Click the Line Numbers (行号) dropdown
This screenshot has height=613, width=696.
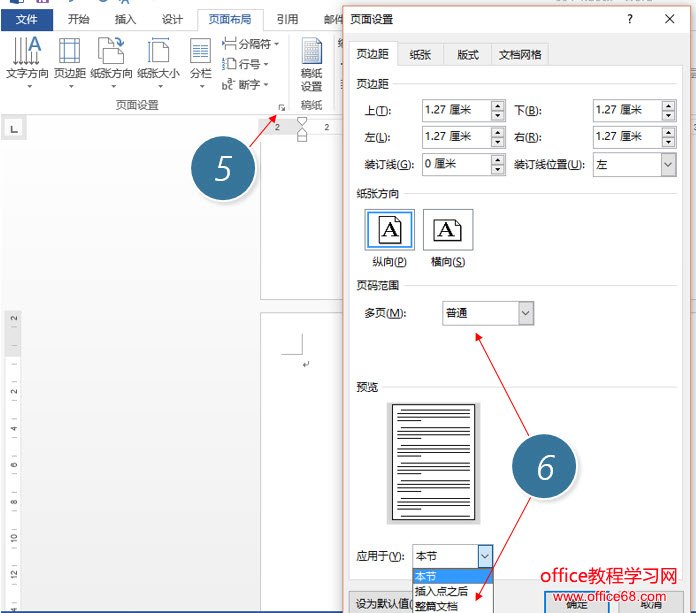click(245, 64)
